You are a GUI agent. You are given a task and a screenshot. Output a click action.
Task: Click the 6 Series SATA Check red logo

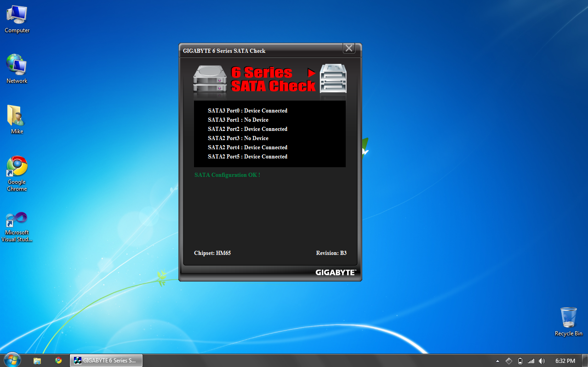pos(273,79)
